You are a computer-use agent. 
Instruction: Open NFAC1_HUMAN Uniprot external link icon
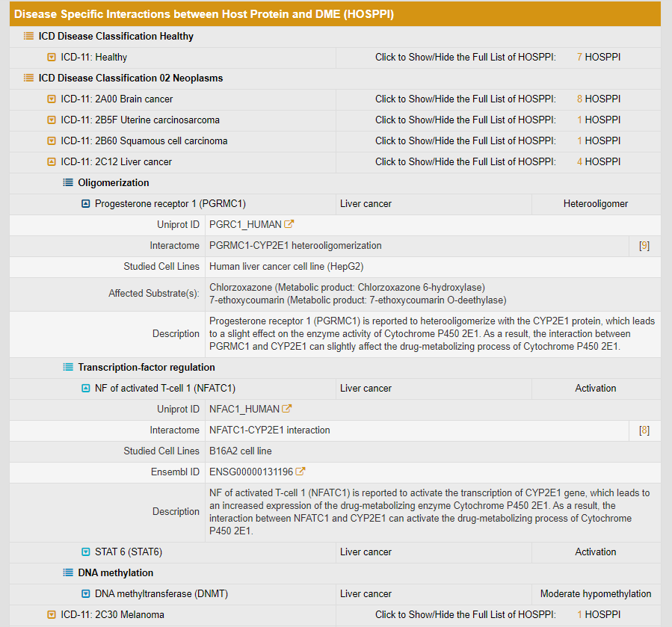(286, 409)
